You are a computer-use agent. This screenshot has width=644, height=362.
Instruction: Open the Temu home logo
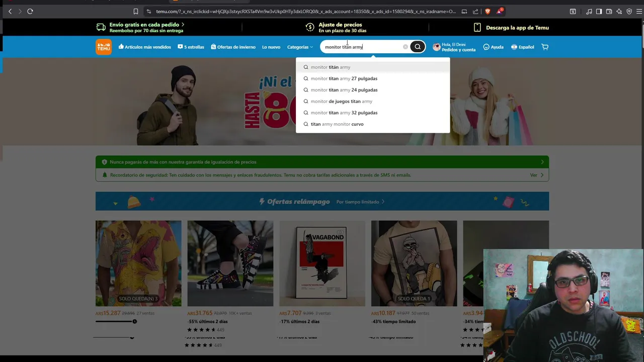[x=104, y=47]
